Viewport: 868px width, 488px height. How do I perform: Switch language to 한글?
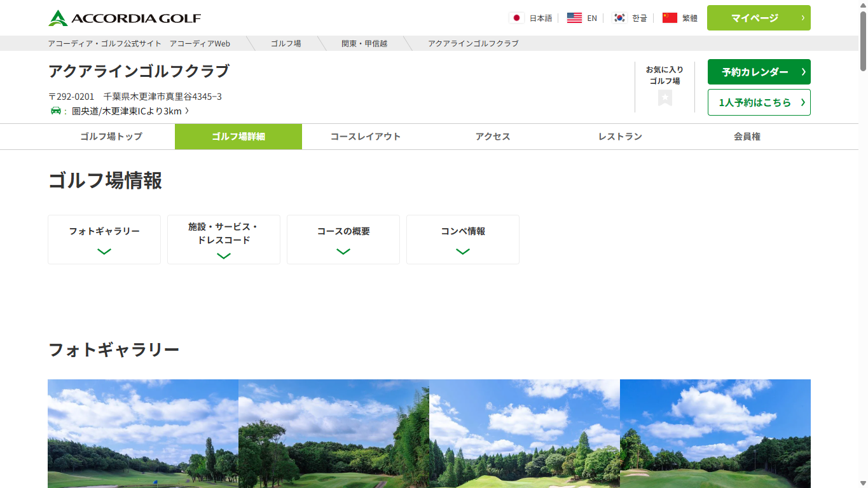(639, 18)
